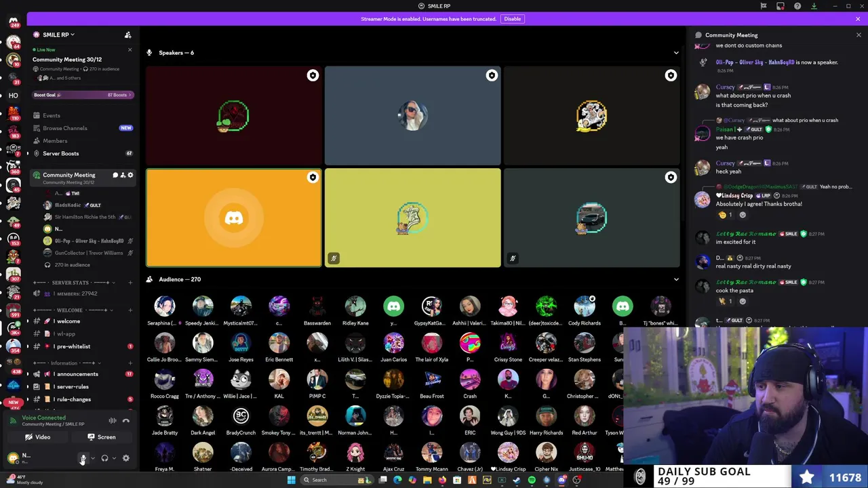This screenshot has height=488, width=868.
Task: Collapse the WELCOME category
Action: pos(73,310)
